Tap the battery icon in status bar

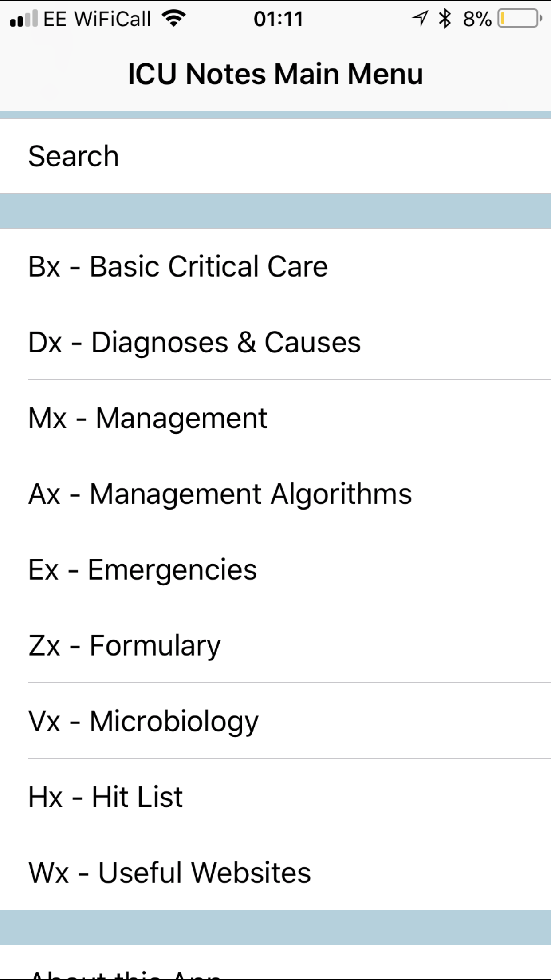pos(520,19)
